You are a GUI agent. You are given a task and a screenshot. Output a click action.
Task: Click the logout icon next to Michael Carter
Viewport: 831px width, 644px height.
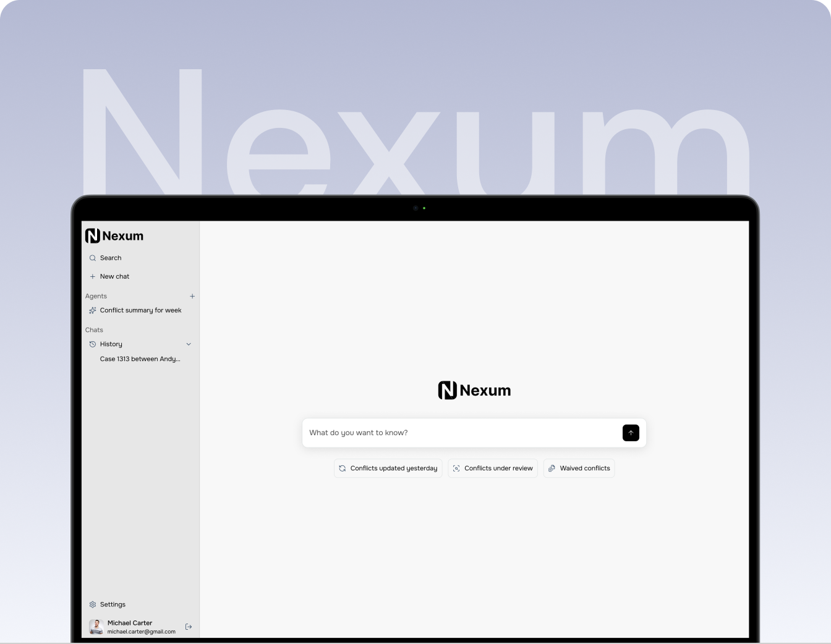(x=189, y=627)
